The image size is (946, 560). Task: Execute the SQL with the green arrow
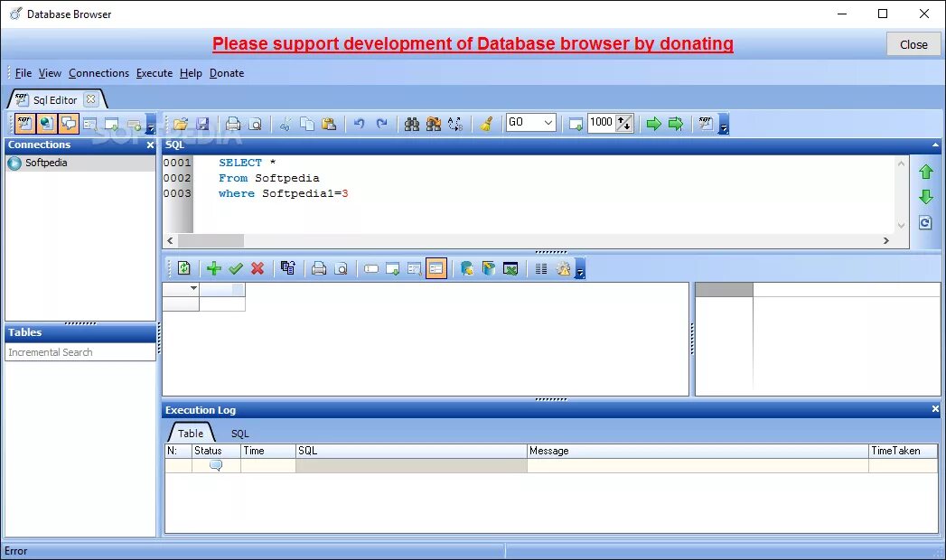pyautogui.click(x=653, y=124)
